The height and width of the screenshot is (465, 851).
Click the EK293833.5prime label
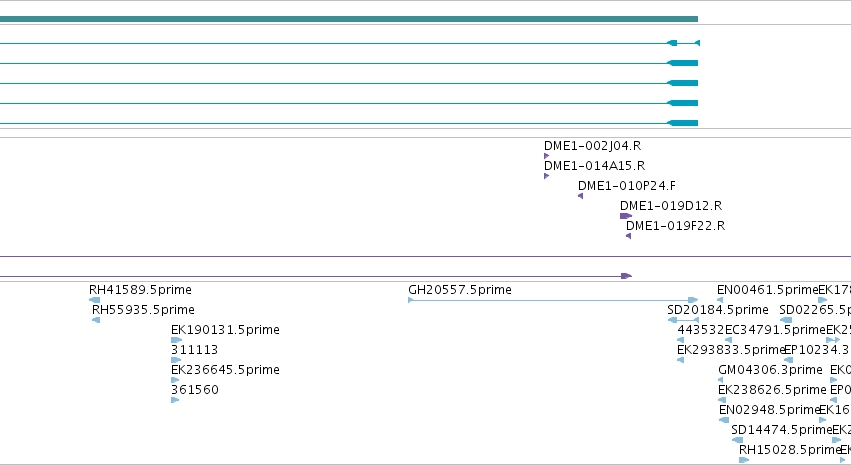[x=731, y=351]
